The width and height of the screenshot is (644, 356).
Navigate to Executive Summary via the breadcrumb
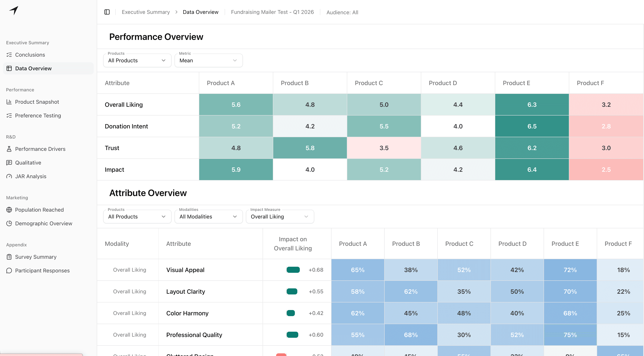tap(146, 12)
